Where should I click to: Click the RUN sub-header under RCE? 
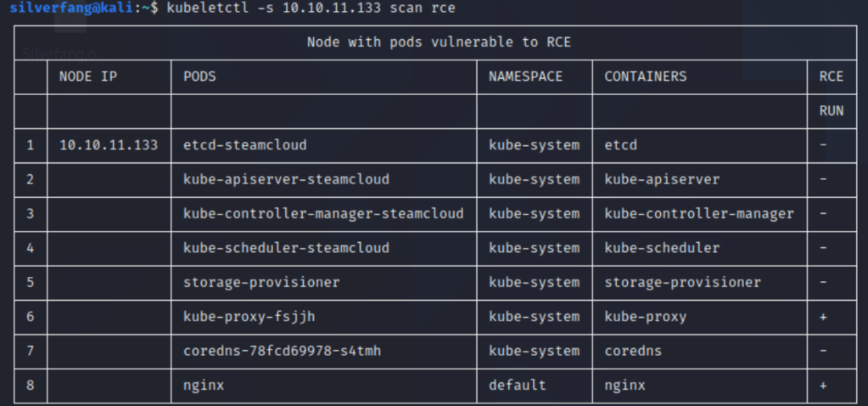click(x=832, y=111)
